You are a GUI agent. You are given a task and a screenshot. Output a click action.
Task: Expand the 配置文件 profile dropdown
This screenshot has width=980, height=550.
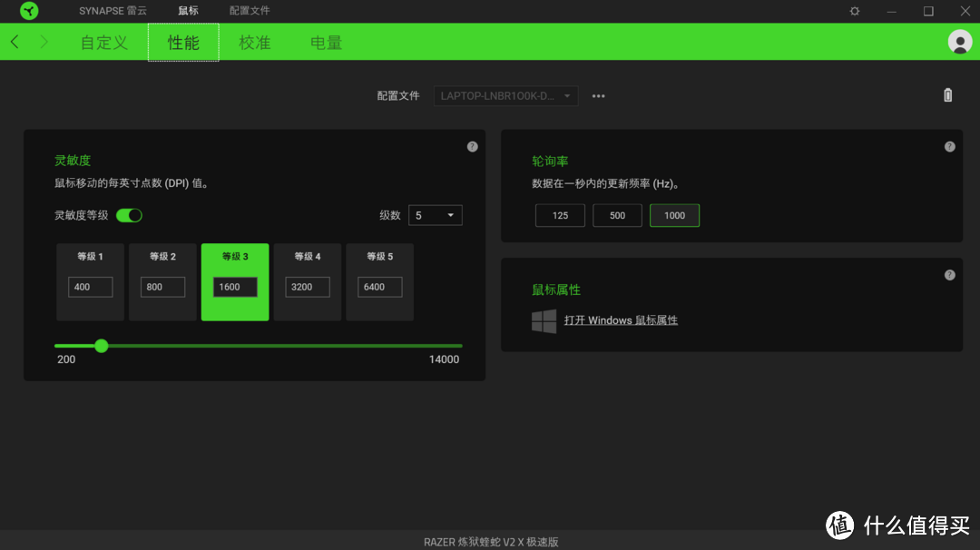[x=505, y=96]
